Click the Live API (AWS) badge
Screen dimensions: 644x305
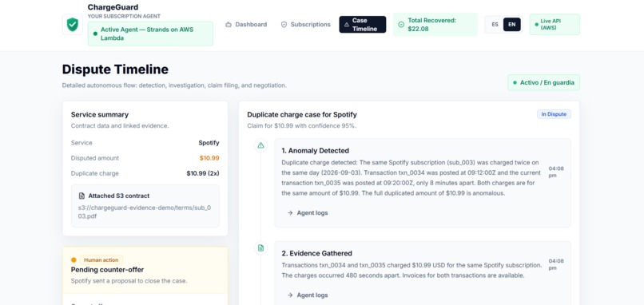[555, 25]
